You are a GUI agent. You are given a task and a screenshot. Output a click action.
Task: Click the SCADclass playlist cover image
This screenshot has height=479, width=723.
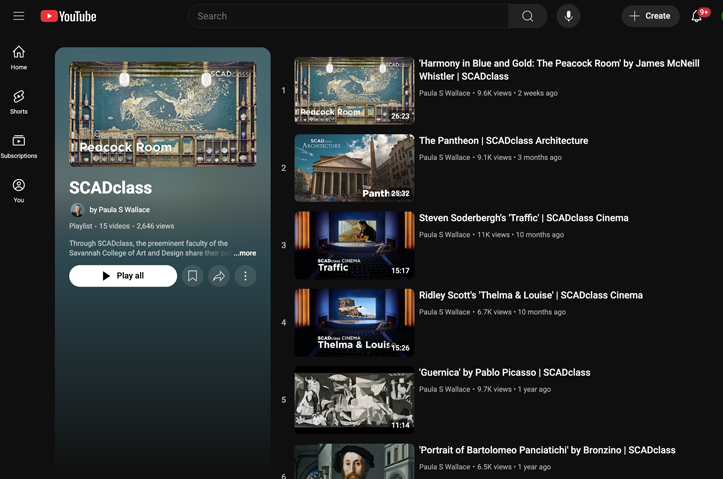click(163, 114)
